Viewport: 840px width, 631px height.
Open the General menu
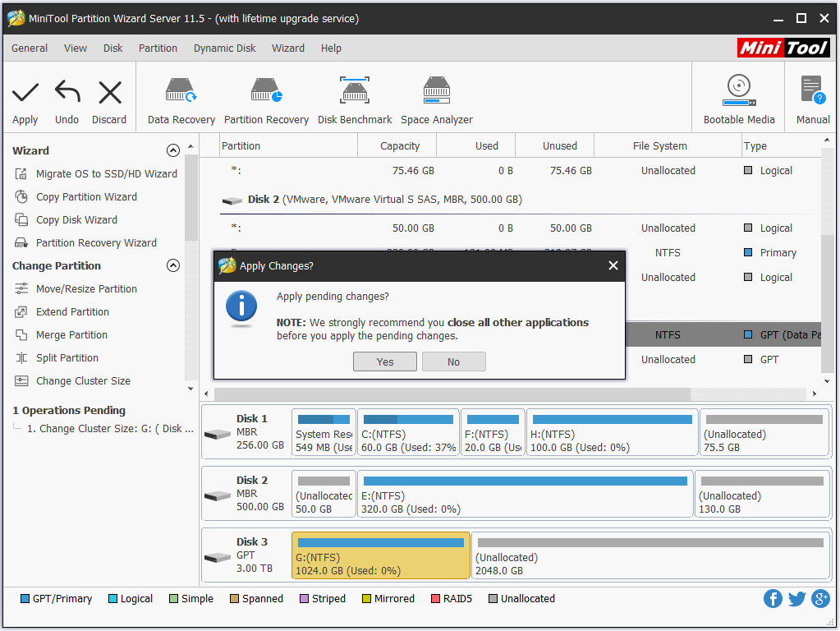[30, 48]
